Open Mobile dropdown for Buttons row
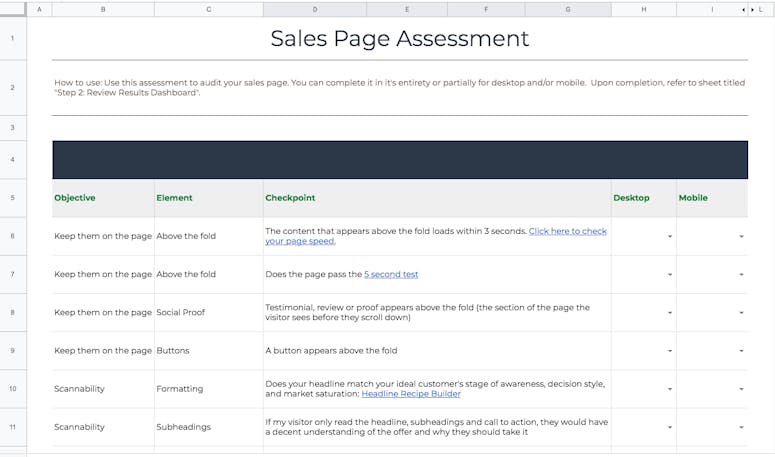This screenshot has height=457, width=775. [x=741, y=351]
